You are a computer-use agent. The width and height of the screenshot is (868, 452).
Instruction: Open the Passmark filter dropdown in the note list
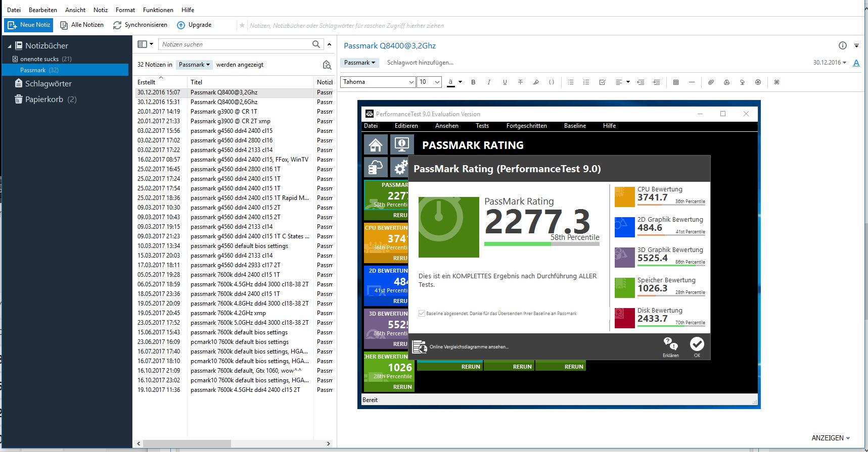pyautogui.click(x=194, y=65)
